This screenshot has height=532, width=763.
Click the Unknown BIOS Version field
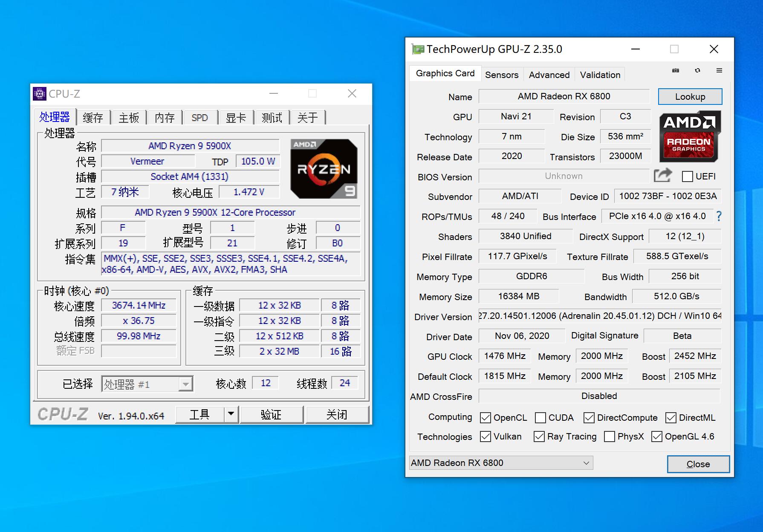564,176
